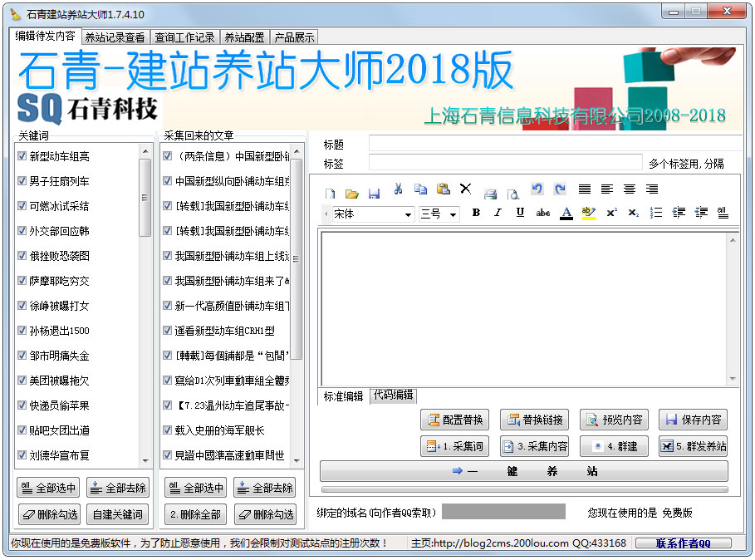755x560 pixels.
Task: Insert a numbered list
Action: 656,213
